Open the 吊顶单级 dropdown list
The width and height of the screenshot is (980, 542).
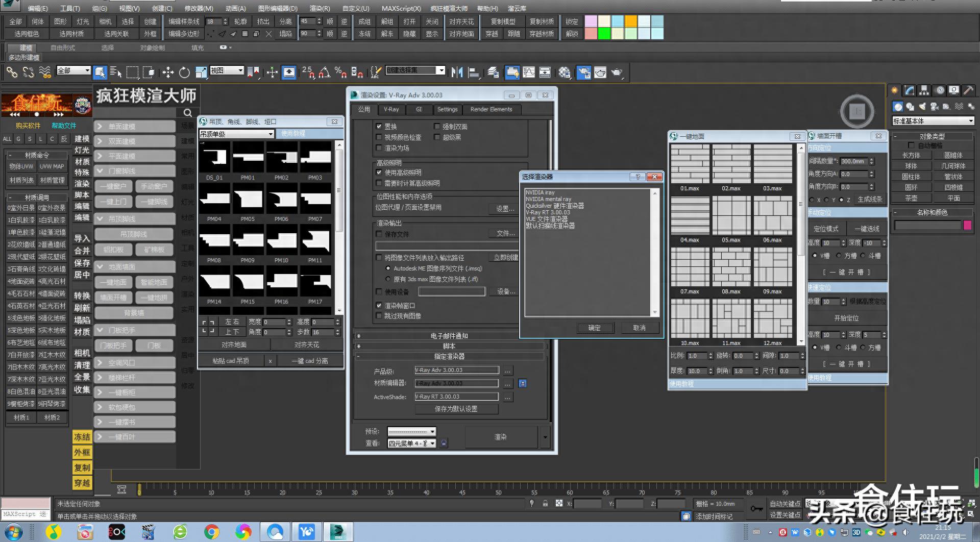[236, 134]
